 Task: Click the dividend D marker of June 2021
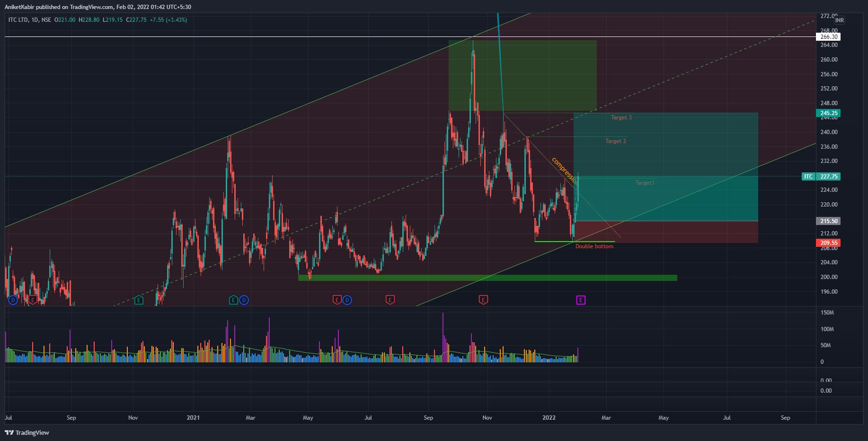347,300
